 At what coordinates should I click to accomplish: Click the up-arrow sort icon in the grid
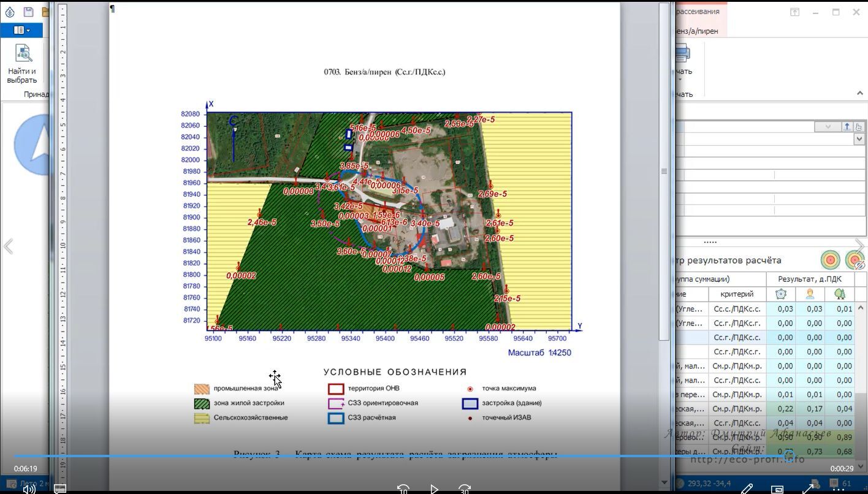pos(847,126)
